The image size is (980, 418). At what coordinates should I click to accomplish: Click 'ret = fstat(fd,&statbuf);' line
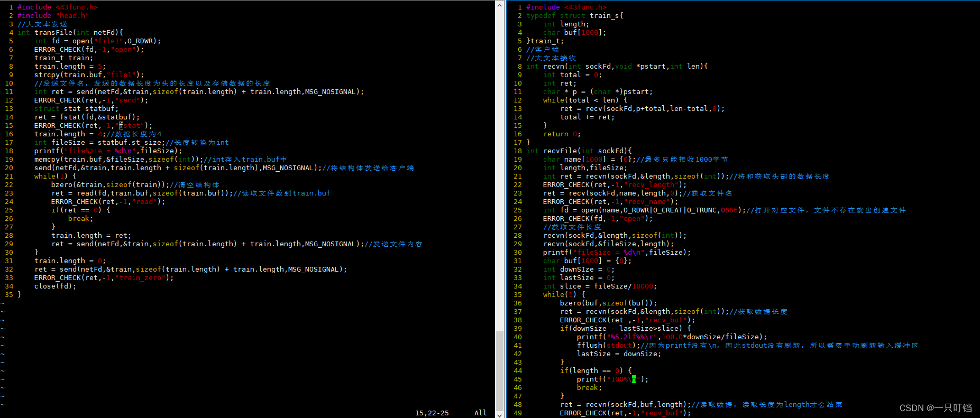(x=87, y=117)
